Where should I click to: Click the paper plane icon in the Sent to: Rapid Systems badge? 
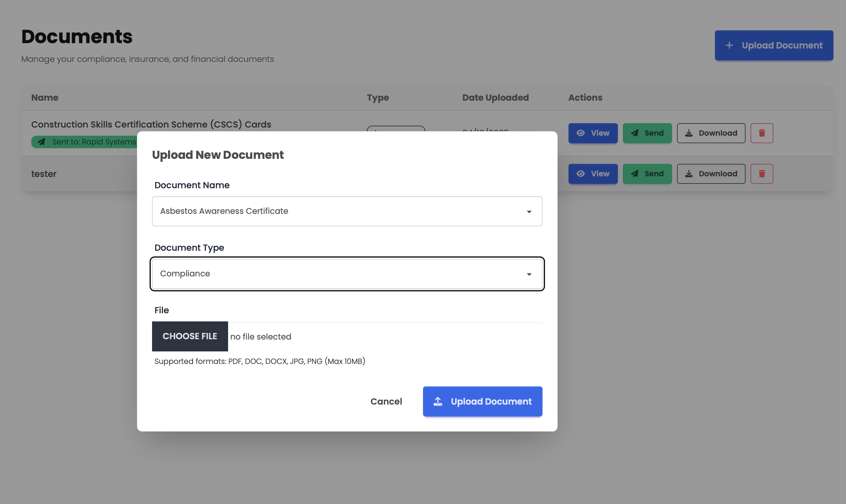[41, 142]
